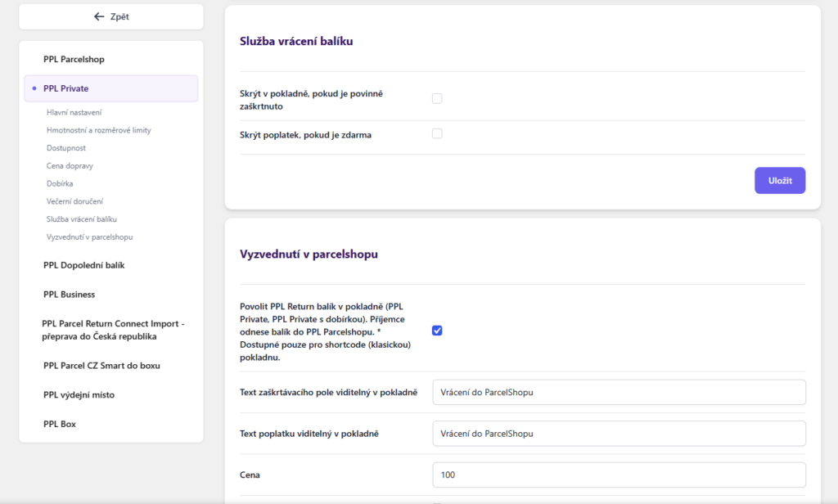The image size is (838, 504).
Task: Go back using the Zpět button
Action: pos(111,16)
